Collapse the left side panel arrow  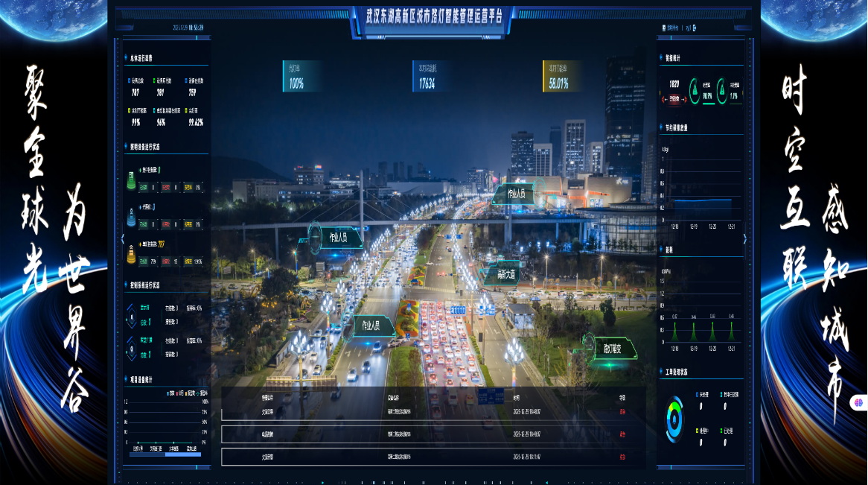123,239
